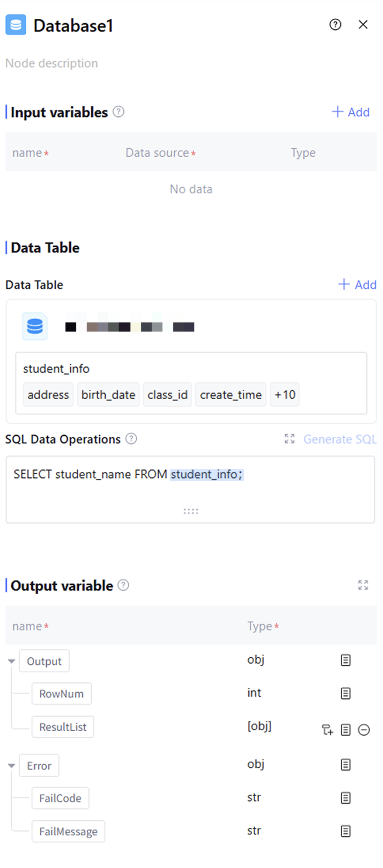Remove the ResultList output variable

tap(364, 730)
